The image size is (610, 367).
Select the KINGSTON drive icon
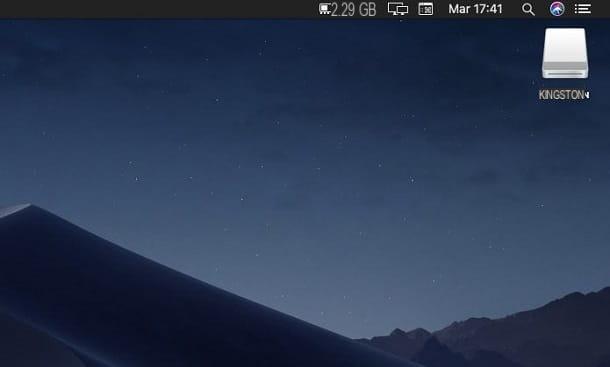(x=565, y=53)
